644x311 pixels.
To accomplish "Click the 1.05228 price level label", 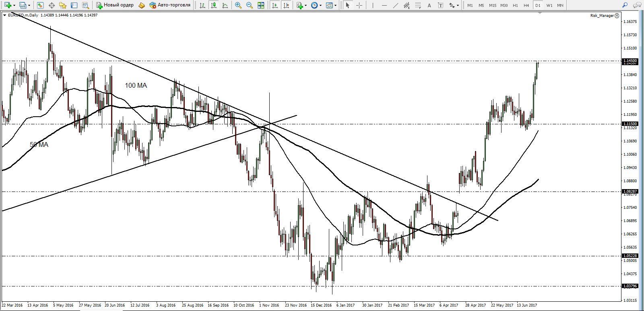I will pyautogui.click(x=630, y=256).
